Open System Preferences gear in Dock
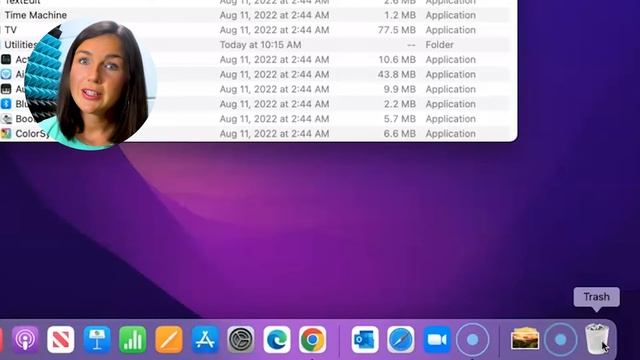The width and height of the screenshot is (640, 360). point(241,340)
